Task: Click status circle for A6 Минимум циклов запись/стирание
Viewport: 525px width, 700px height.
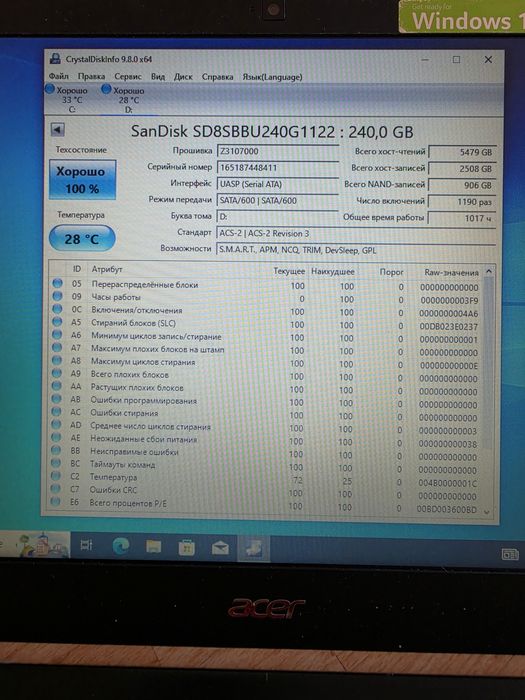Action: (57, 335)
